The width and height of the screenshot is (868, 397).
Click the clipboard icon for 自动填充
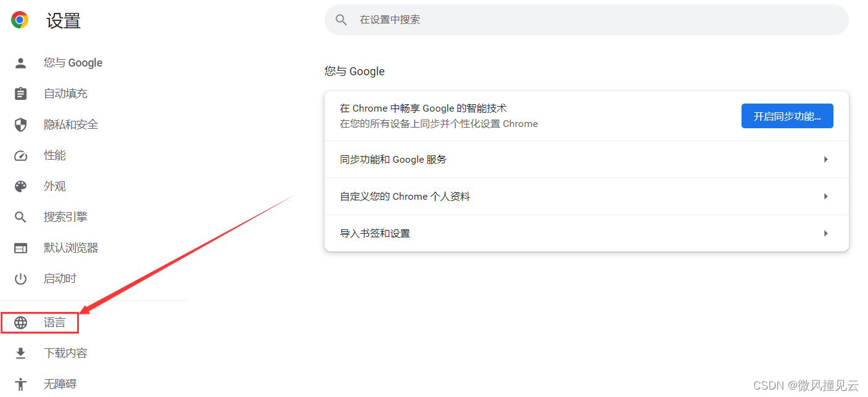pyautogui.click(x=21, y=94)
